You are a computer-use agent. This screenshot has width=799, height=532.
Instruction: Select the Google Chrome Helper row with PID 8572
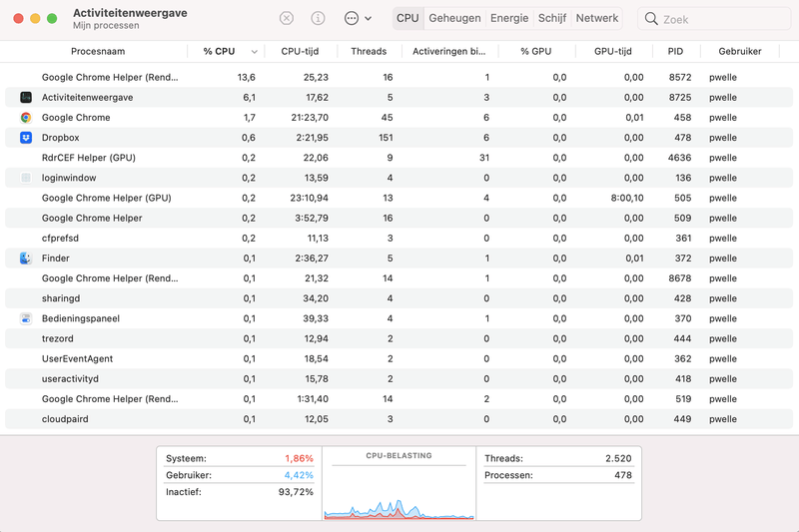[x=399, y=78]
